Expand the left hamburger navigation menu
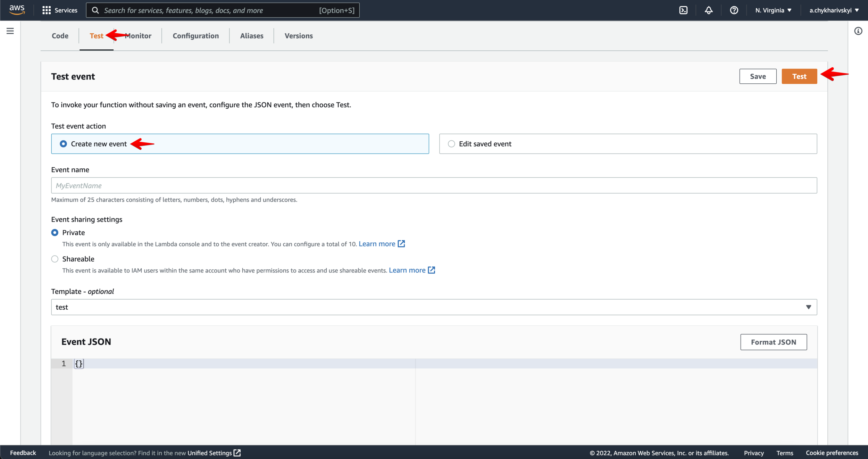The height and width of the screenshot is (459, 868). point(10,31)
